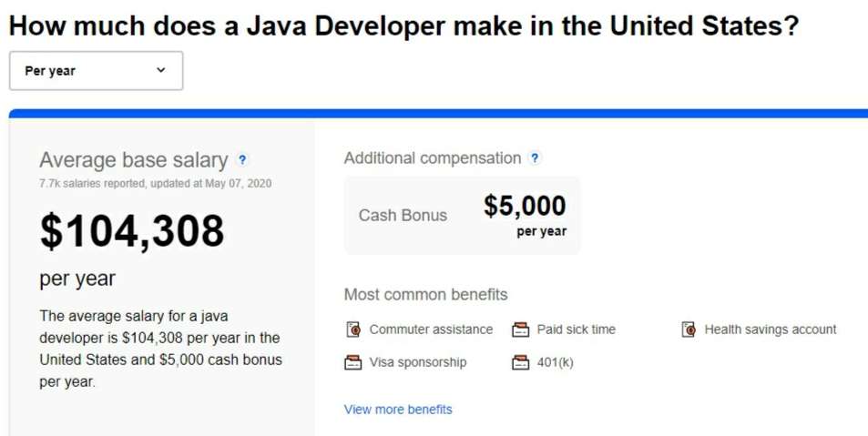Click the Cash Bonus $5,000 card

click(x=462, y=216)
